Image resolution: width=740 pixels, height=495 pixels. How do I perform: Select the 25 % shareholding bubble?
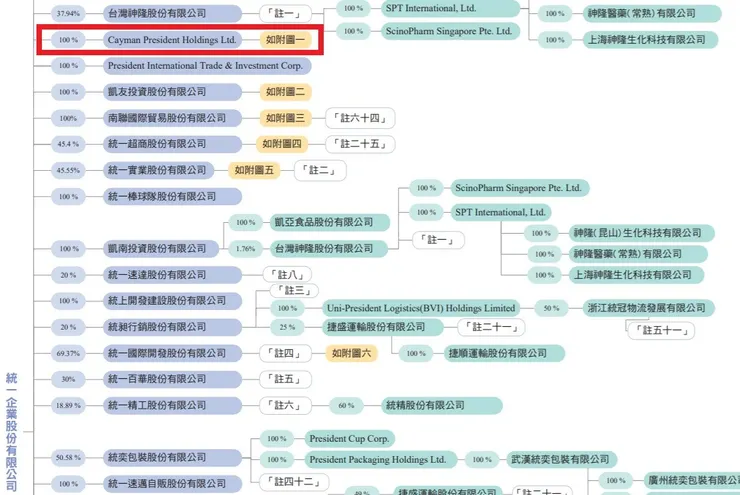[x=287, y=327]
